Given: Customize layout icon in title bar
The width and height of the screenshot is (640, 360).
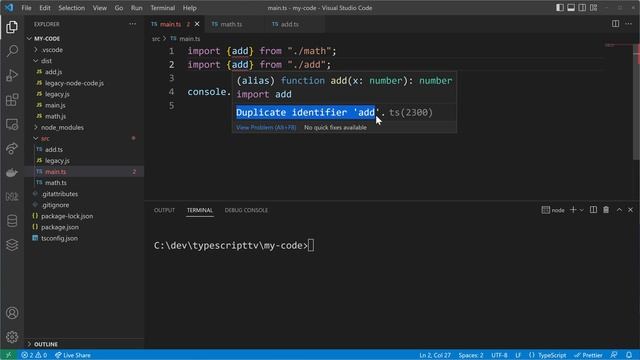Looking at the screenshot, I should click(x=593, y=8).
